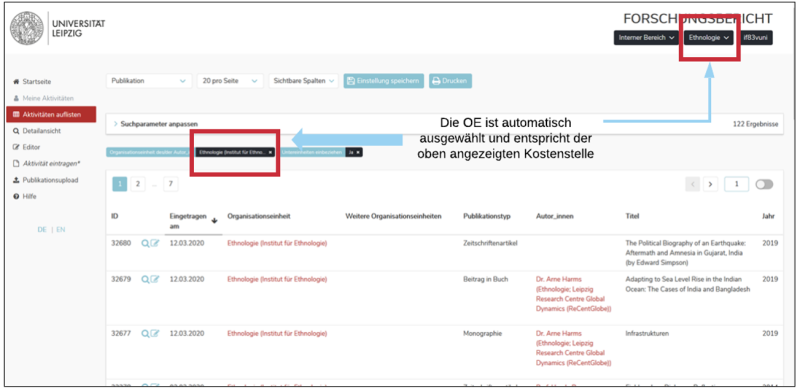Remove the Ja Untereinheiten filter tag

358,152
